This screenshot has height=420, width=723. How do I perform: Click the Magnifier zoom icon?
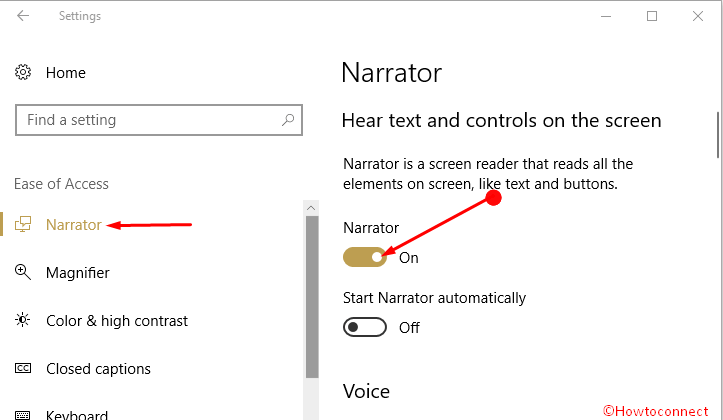[23, 272]
